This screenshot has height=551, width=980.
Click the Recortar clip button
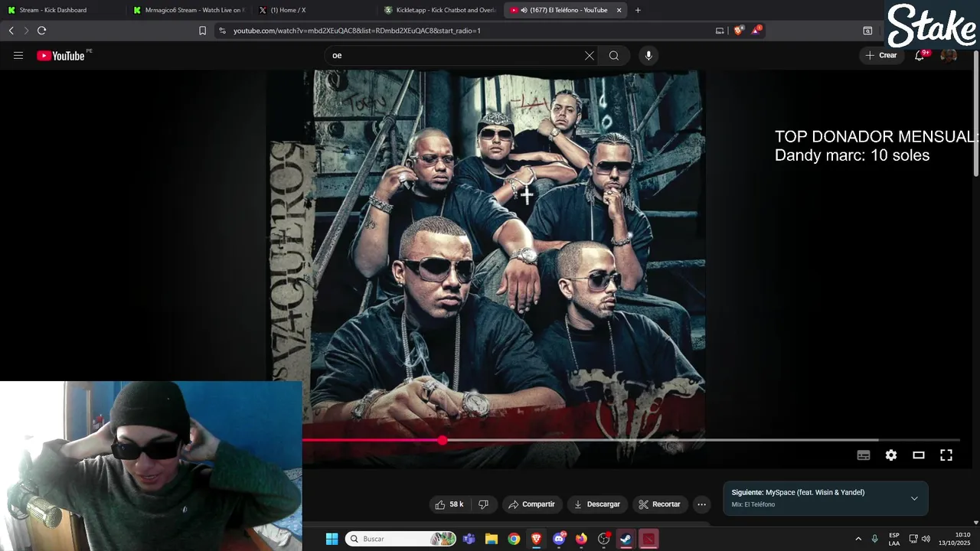coord(659,504)
